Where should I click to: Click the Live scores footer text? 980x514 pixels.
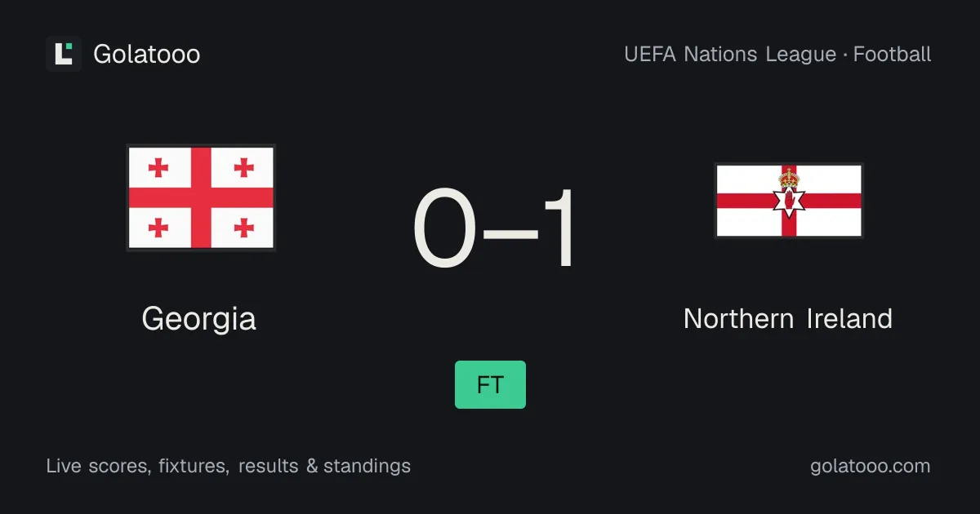click(99, 466)
